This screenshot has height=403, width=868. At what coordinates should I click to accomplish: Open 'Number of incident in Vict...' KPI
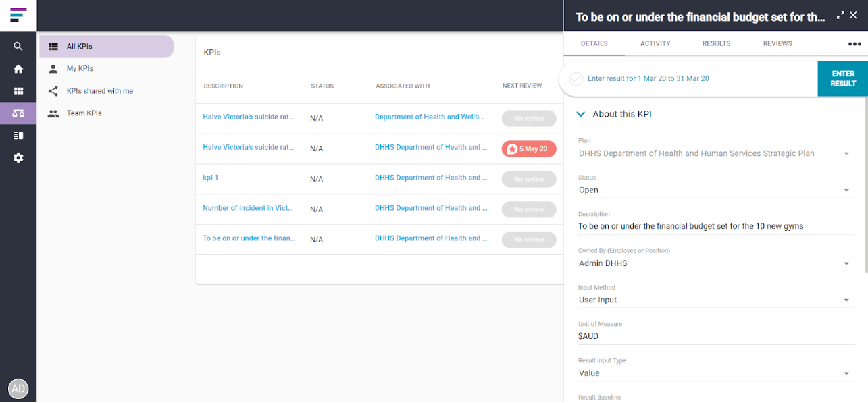click(x=248, y=208)
